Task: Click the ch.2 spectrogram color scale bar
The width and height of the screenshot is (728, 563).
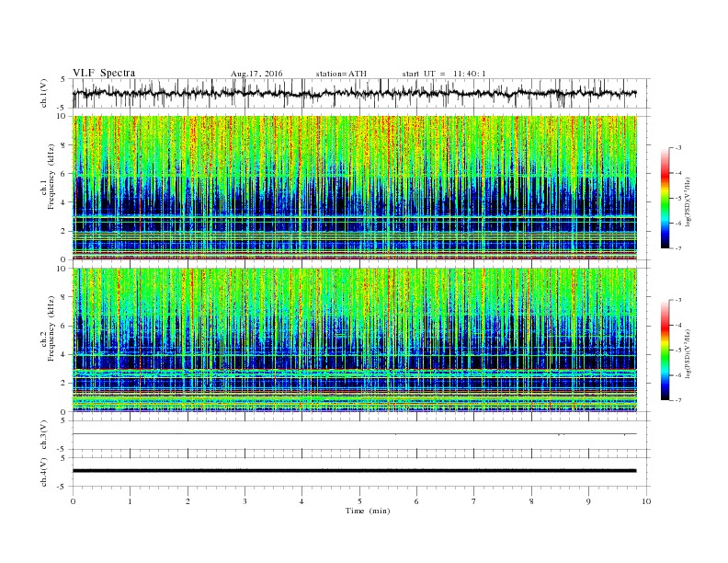Action: pos(665,350)
